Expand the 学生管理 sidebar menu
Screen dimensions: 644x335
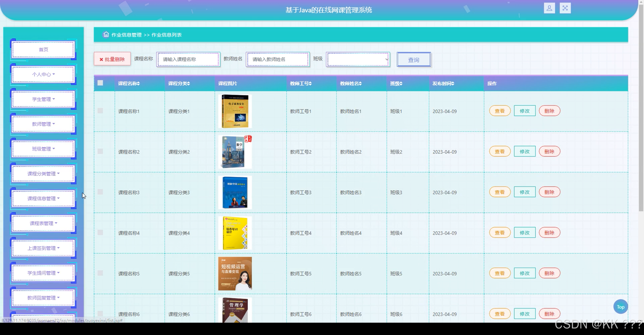pyautogui.click(x=43, y=99)
